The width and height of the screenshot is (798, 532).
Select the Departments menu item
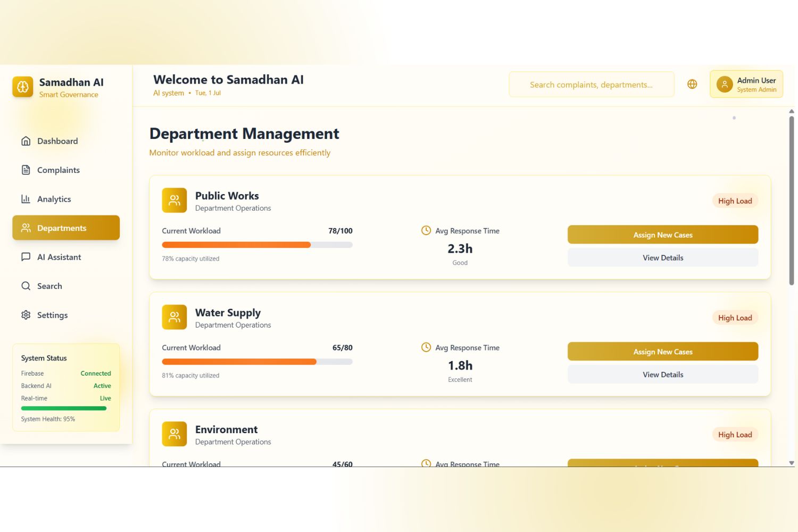point(66,228)
